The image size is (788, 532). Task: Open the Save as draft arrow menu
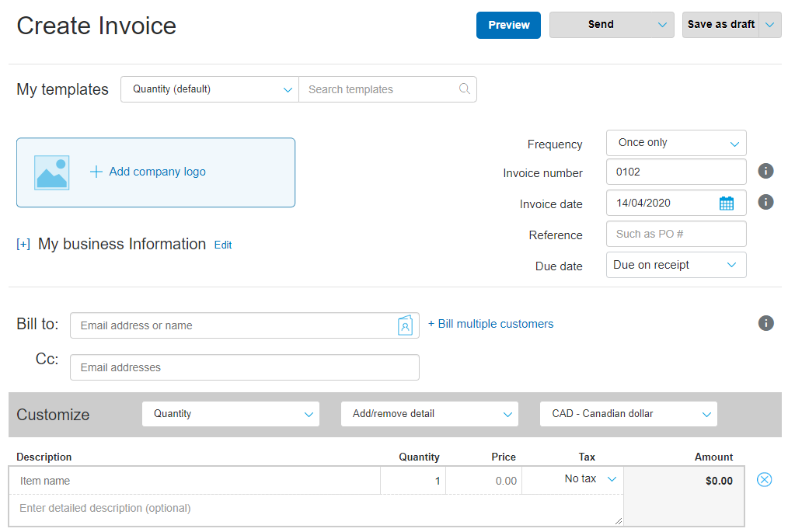coord(769,25)
